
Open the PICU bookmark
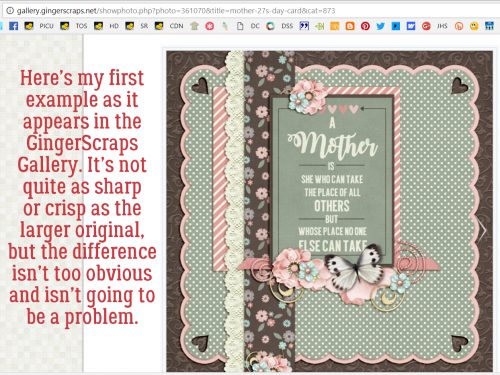click(x=39, y=26)
